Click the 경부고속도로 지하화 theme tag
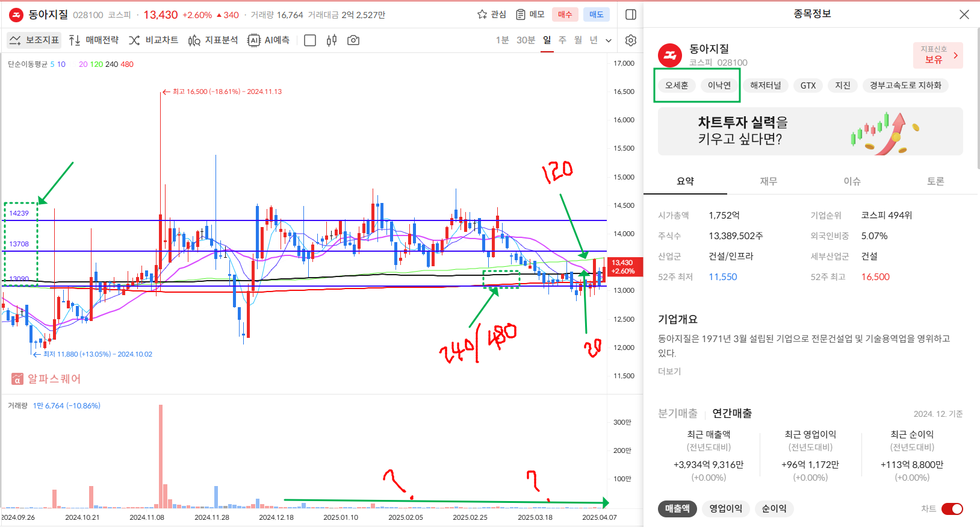The width and height of the screenshot is (980, 527). coord(905,86)
